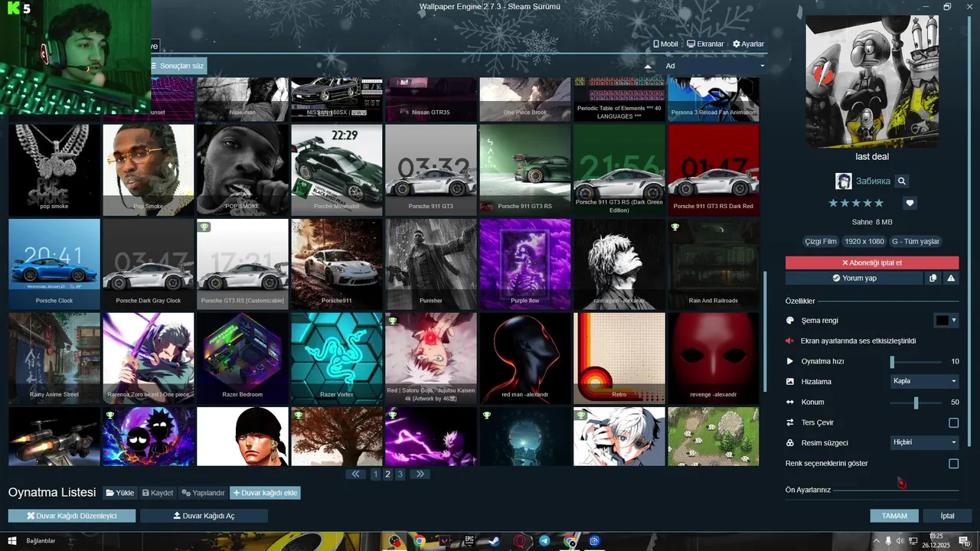Screen dimensions: 980x551
Task: Select the Porsche Clock wallpaper
Action: (x=54, y=264)
